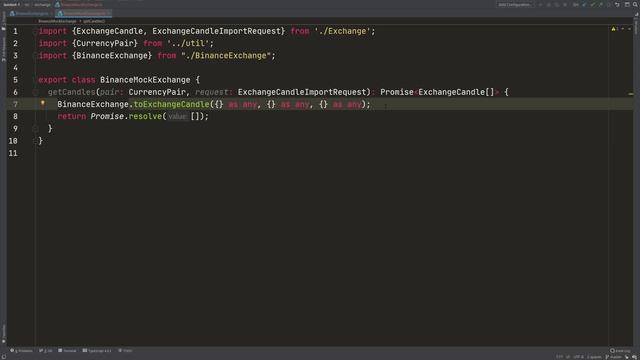The height and width of the screenshot is (360, 640).
Task: Click the fold end marker on line 9
Action: pyautogui.click(x=35, y=129)
